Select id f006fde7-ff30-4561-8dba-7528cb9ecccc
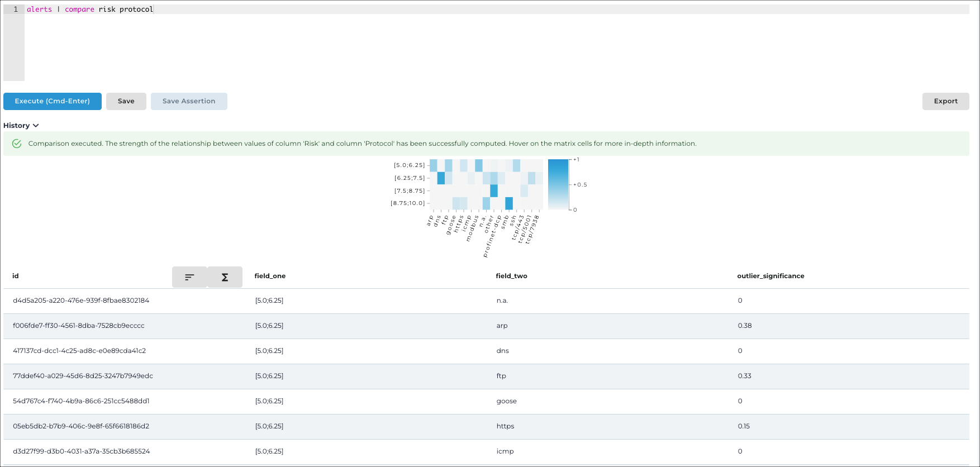 click(x=79, y=326)
